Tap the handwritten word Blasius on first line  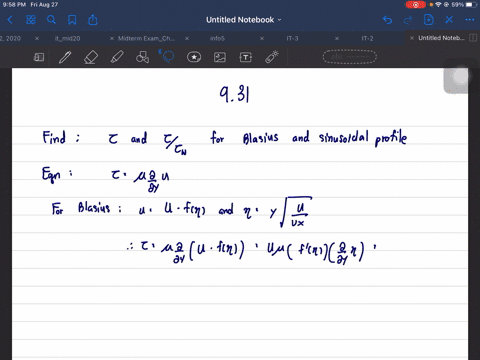(x=260, y=137)
